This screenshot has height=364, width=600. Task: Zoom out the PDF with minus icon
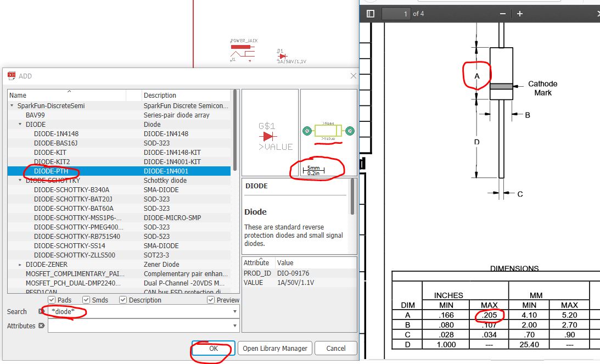502,14
